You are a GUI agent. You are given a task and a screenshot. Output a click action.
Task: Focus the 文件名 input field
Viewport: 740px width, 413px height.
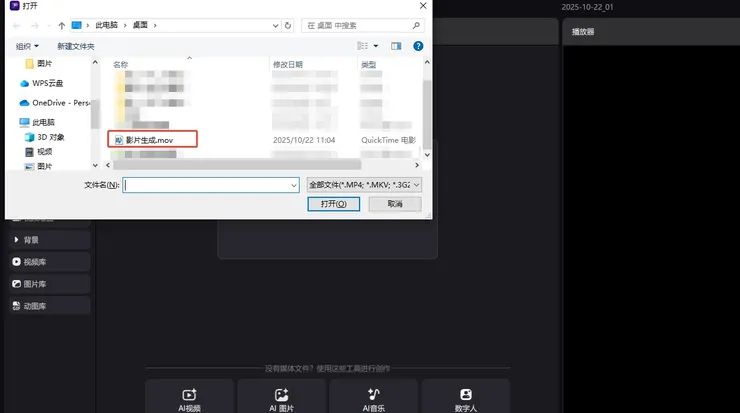[x=206, y=185]
